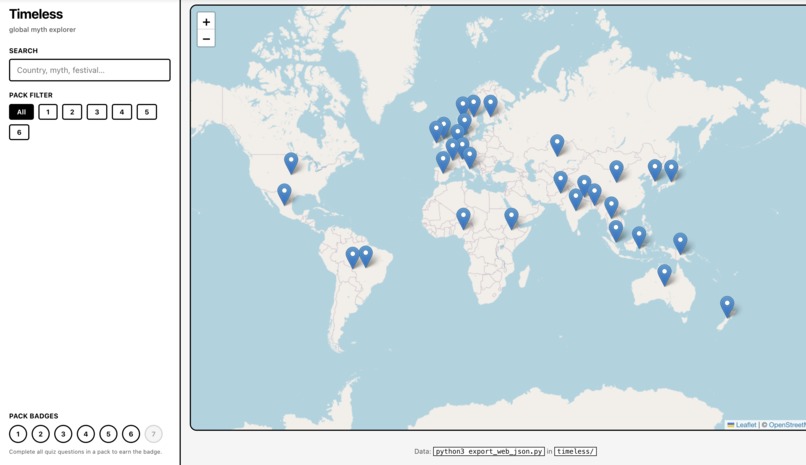Select the marker over Spain
Viewport: 806px width, 465px height.
pos(443,162)
